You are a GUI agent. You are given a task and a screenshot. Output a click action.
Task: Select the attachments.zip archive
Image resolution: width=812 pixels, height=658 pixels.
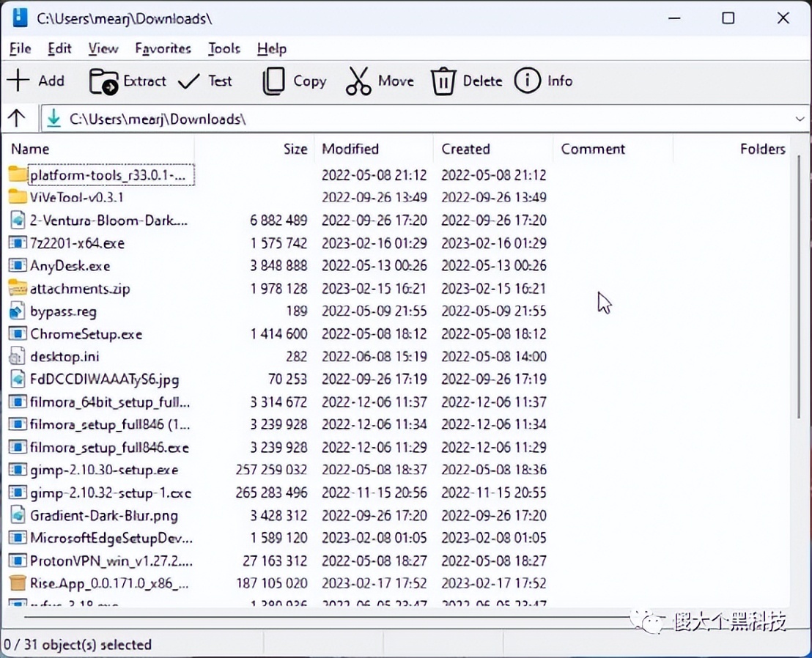click(80, 289)
